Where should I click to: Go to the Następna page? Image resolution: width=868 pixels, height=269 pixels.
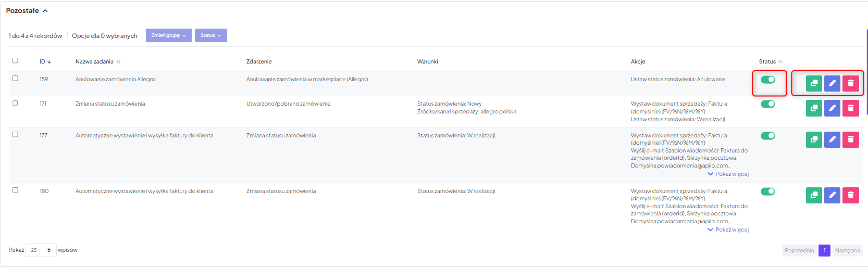(847, 250)
